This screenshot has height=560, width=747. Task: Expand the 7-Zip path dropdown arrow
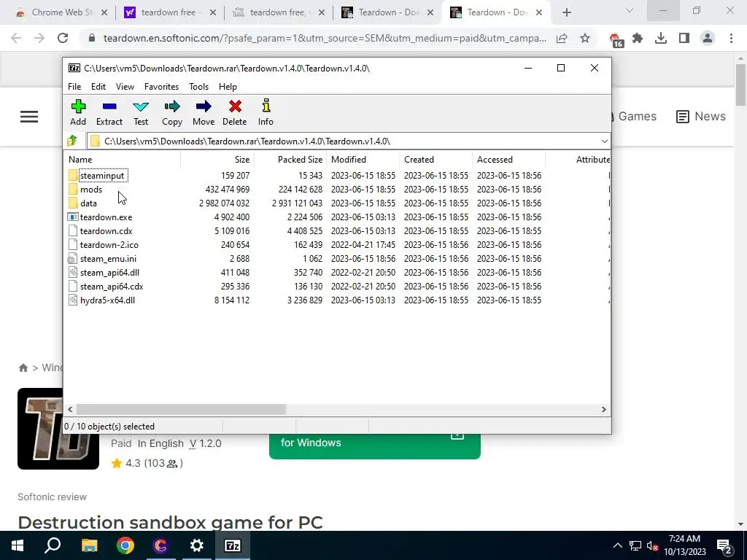click(605, 141)
